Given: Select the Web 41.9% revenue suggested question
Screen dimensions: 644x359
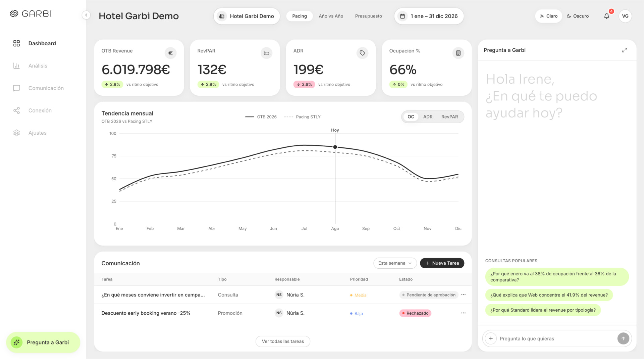Looking at the screenshot, I should [549, 295].
